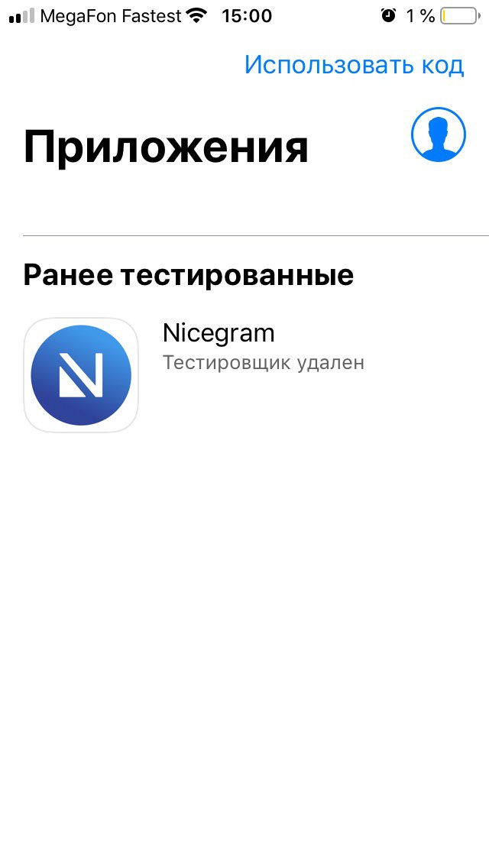Screen dimensions: 489x868
Task: Click the separator line under Приложения
Action: coord(256,236)
